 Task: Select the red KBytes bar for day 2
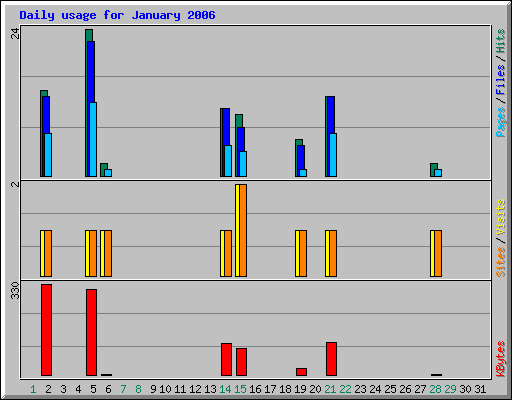(x=46, y=330)
